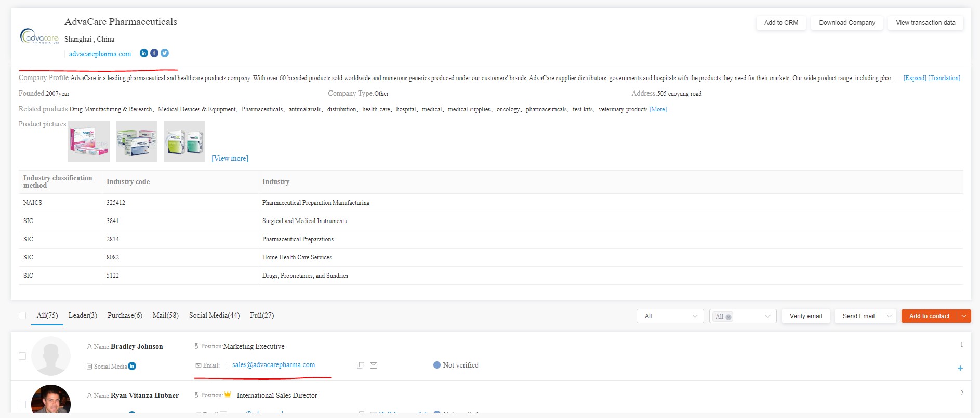The image size is (980, 418).
Task: Click the sales@advacarepharma.com email link
Action: (273, 365)
